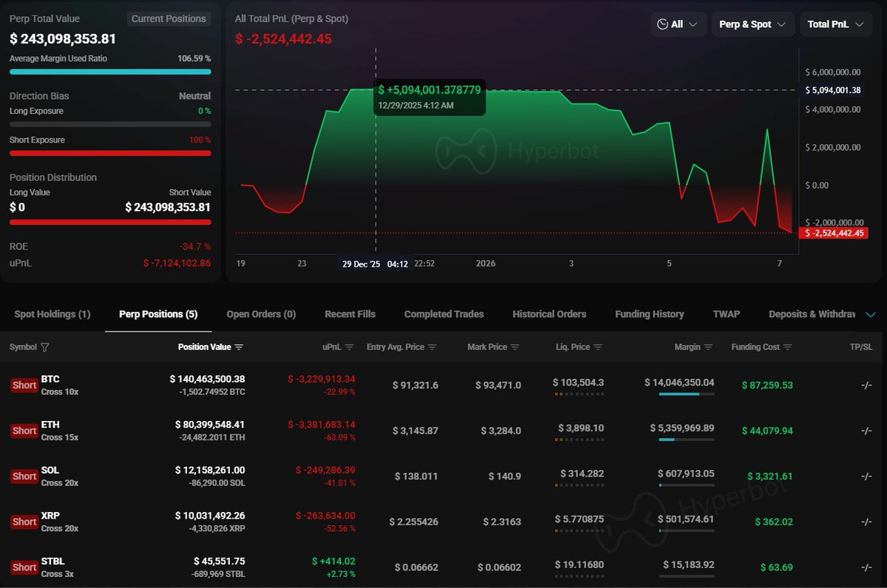Click the ETH symbol name

click(x=50, y=425)
